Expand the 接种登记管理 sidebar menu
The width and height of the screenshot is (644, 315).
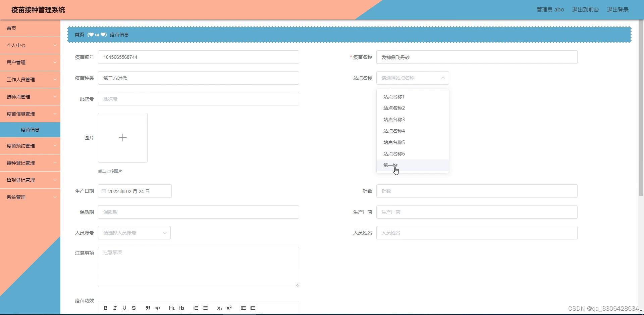[30, 163]
